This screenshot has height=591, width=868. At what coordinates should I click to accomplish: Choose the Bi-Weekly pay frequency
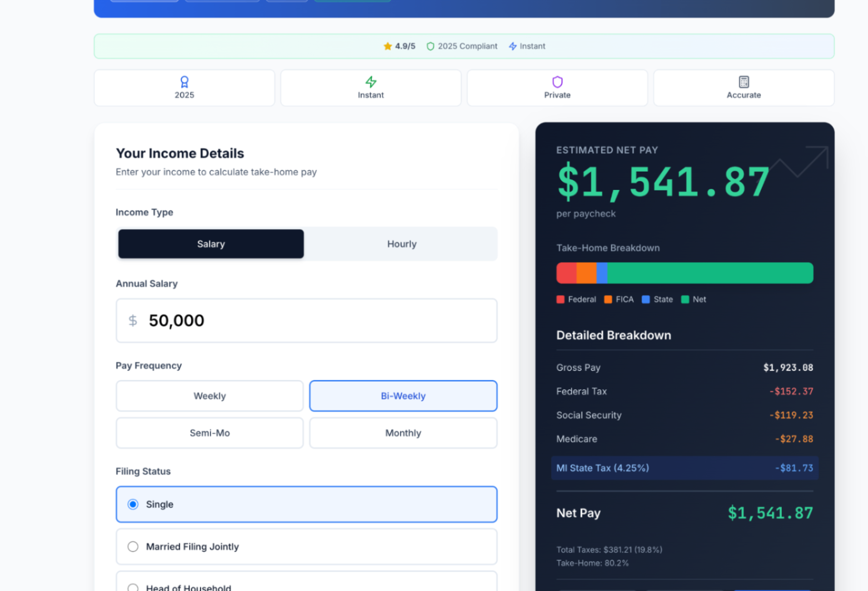click(403, 396)
